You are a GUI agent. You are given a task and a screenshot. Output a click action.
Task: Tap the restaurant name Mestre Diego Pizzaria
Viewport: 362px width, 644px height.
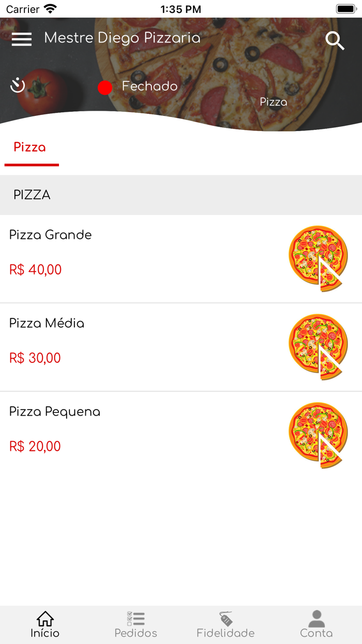tap(122, 38)
